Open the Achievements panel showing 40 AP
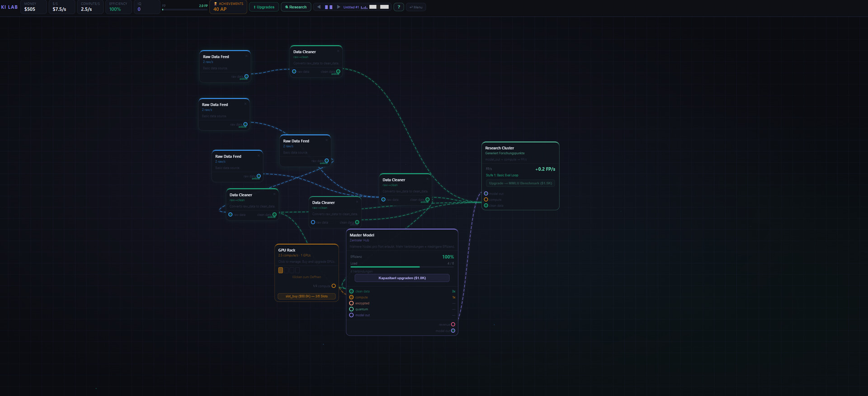 pos(228,7)
